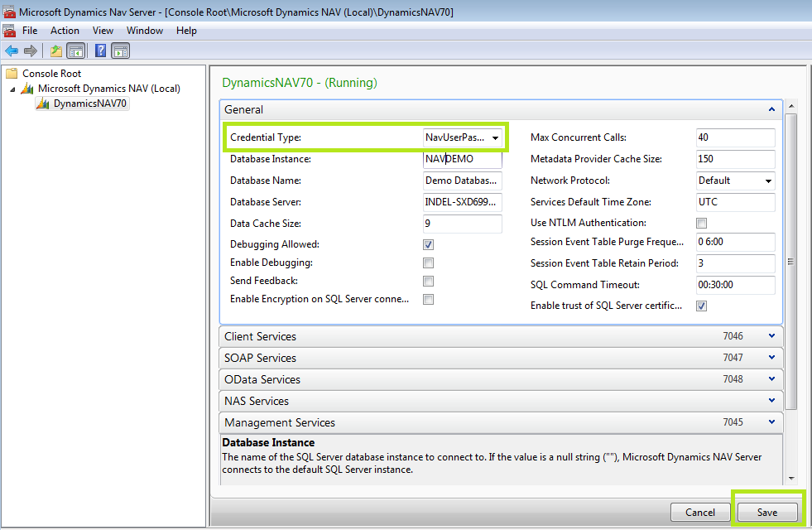The width and height of the screenshot is (812, 530).
Task: Select the DynamicsNAV70 server instance icon
Action: click(45, 104)
